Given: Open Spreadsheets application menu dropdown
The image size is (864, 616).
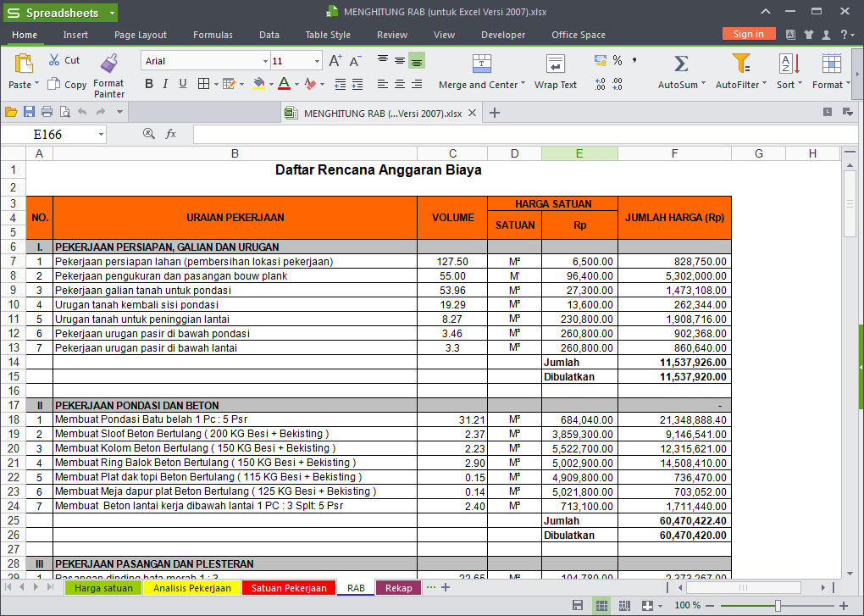Looking at the screenshot, I should pyautogui.click(x=113, y=13).
